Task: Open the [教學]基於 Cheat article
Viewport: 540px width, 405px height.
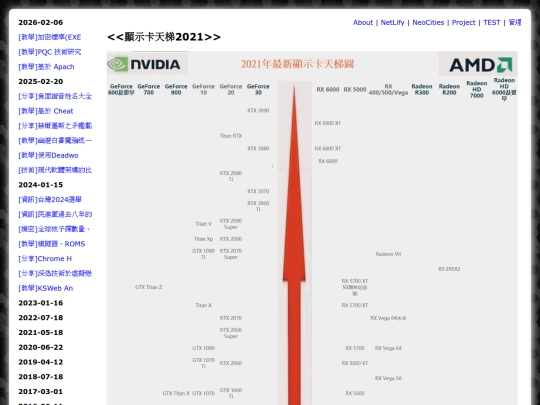Action: coord(46,111)
